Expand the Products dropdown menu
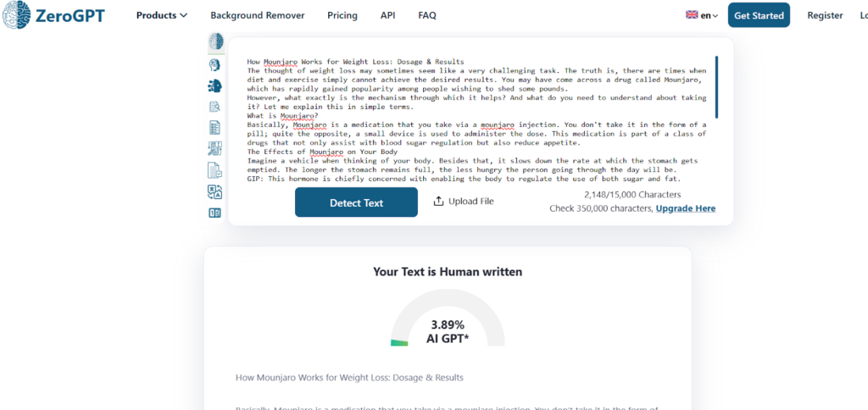 coord(162,15)
